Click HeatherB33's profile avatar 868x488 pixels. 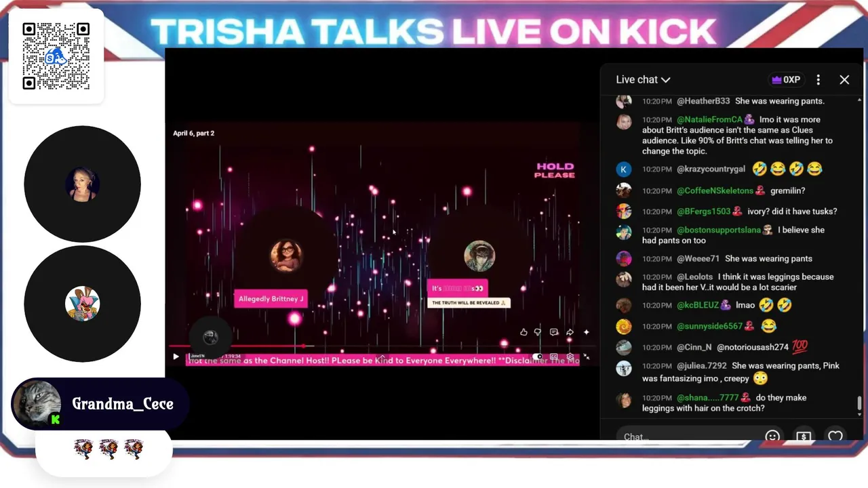(x=624, y=101)
